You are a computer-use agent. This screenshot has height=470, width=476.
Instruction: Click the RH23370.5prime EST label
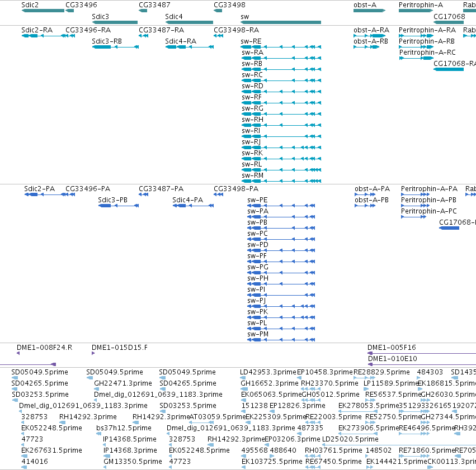click(329, 383)
